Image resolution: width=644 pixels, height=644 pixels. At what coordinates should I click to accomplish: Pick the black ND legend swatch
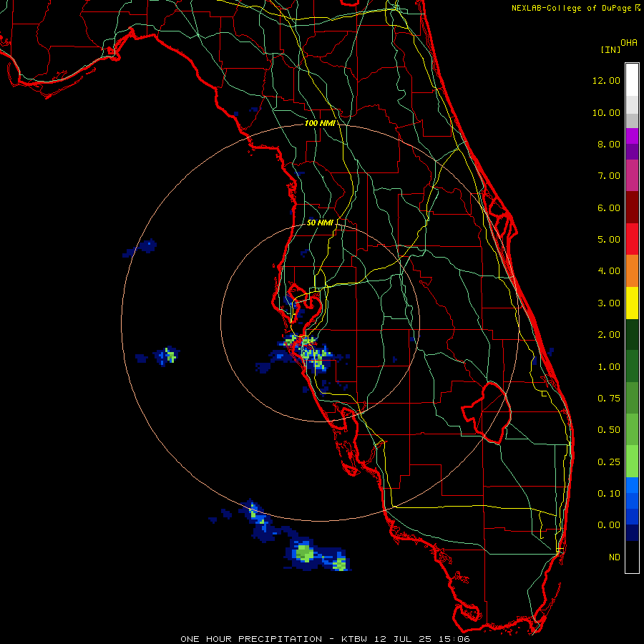point(632,557)
